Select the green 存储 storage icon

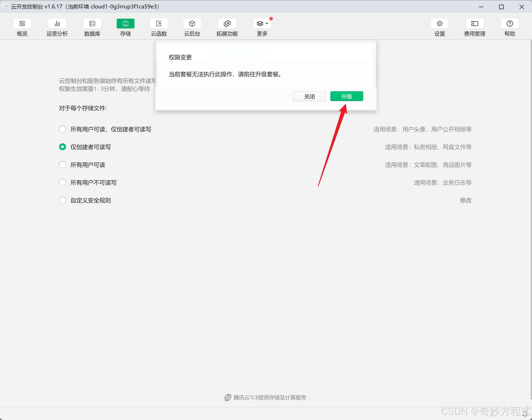(125, 24)
